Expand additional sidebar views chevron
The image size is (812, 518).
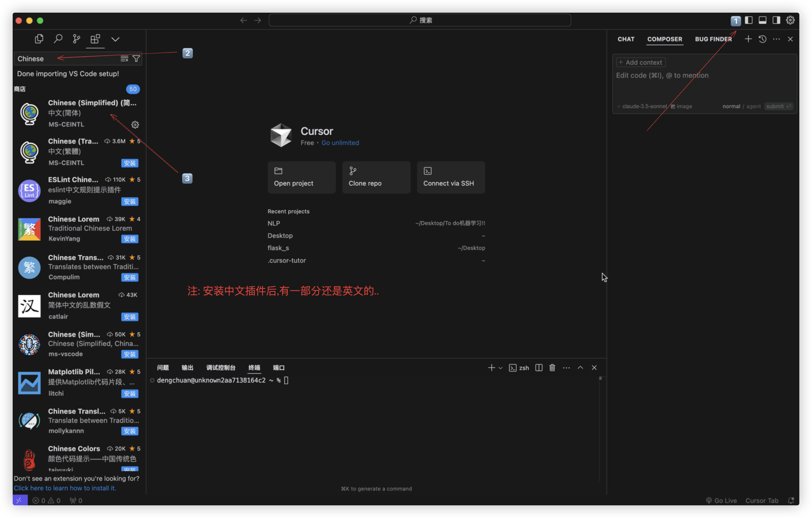click(115, 39)
